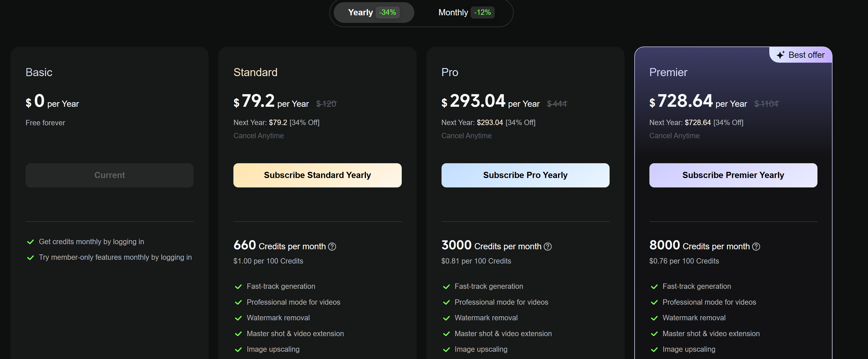Click the sparkle icon in Best offer badge
The image size is (868, 359).
tap(780, 55)
